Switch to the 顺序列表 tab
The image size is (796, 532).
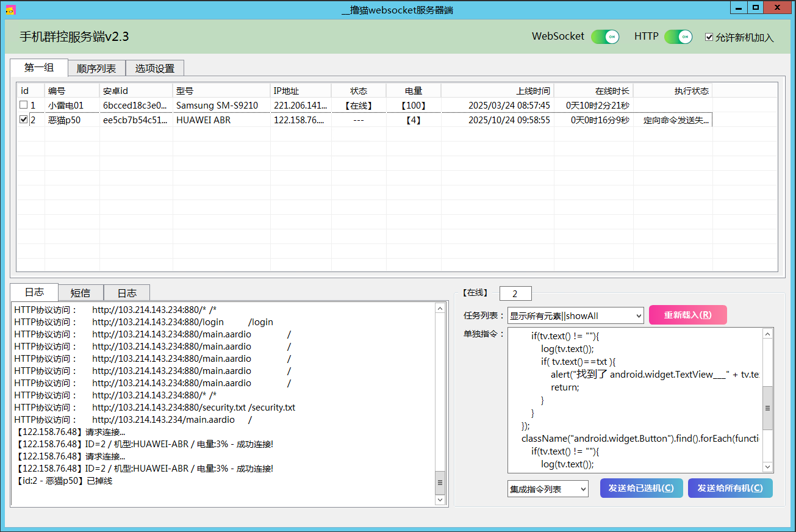point(96,68)
